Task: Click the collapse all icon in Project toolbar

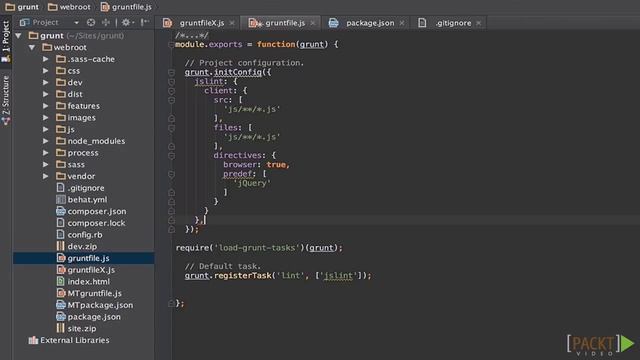Action: coord(106,22)
